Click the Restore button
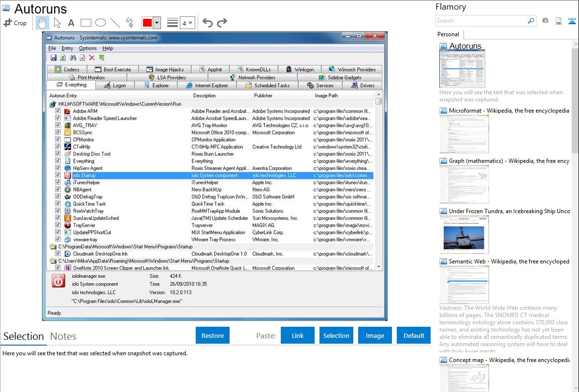579x392 pixels. pos(213,335)
